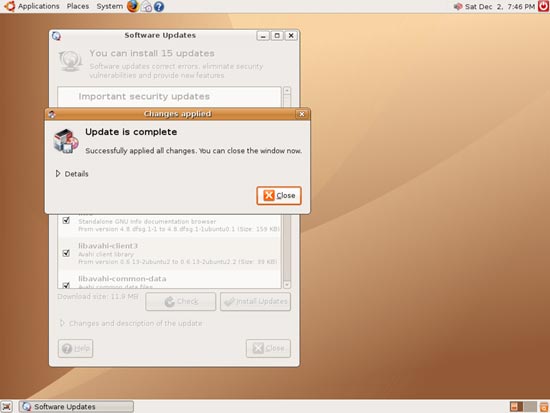This screenshot has height=413, width=550.
Task: Click the date and time clock
Action: [x=500, y=7]
